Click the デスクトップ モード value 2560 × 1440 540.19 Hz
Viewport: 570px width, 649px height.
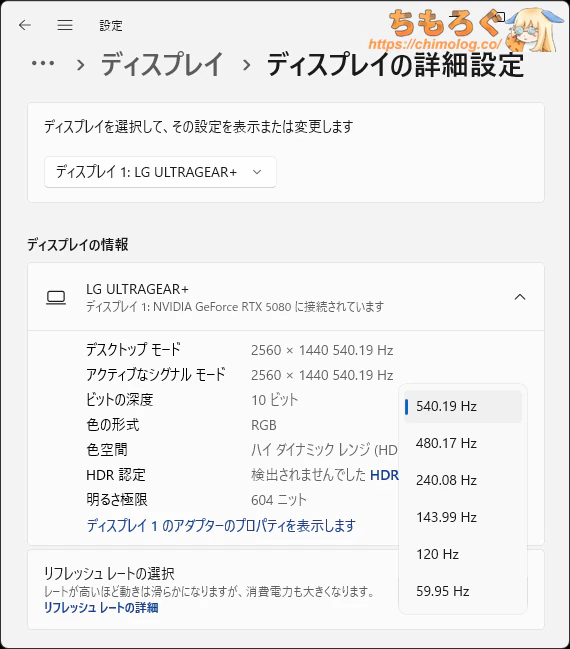322,350
